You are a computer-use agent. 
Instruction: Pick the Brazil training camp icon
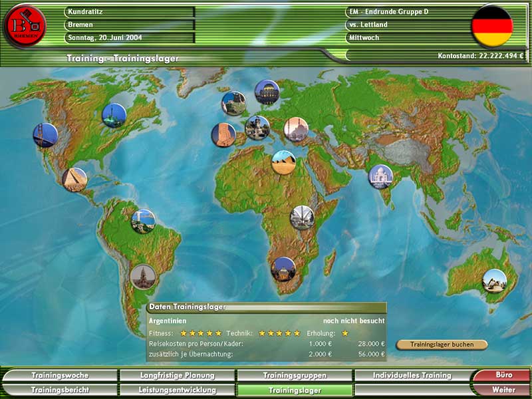pyautogui.click(x=143, y=221)
